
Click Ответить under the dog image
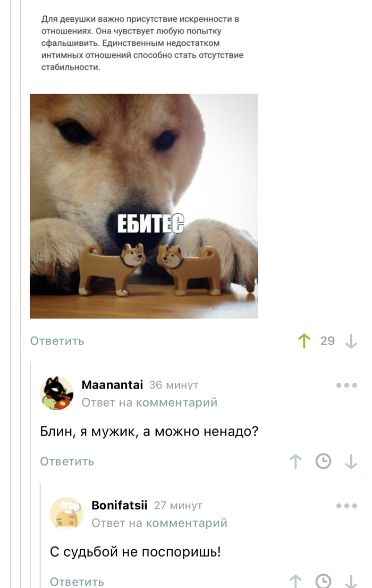pos(57,341)
